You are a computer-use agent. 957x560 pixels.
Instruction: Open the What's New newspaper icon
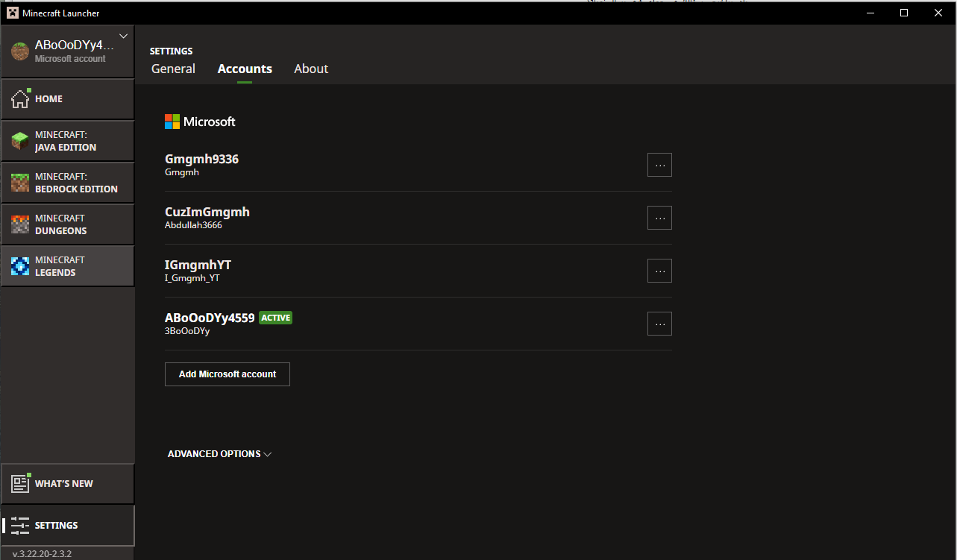coord(20,483)
